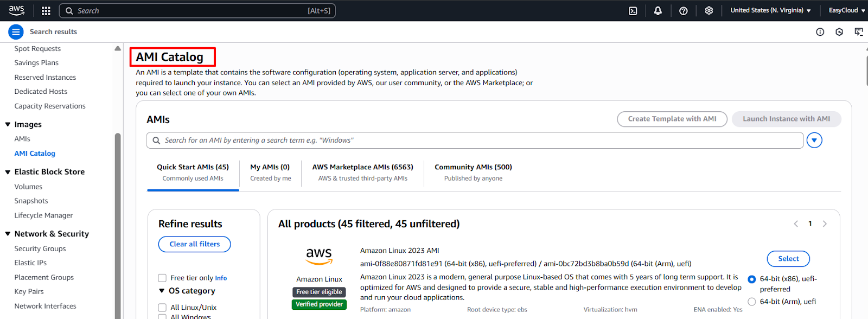Open Key Pairs in sidebar

click(x=29, y=292)
